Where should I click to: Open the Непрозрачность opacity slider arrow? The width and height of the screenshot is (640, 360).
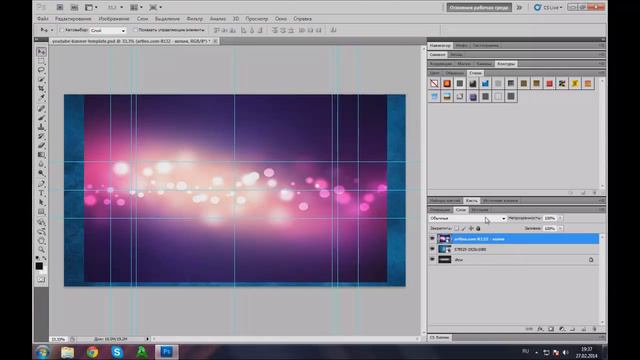560,218
